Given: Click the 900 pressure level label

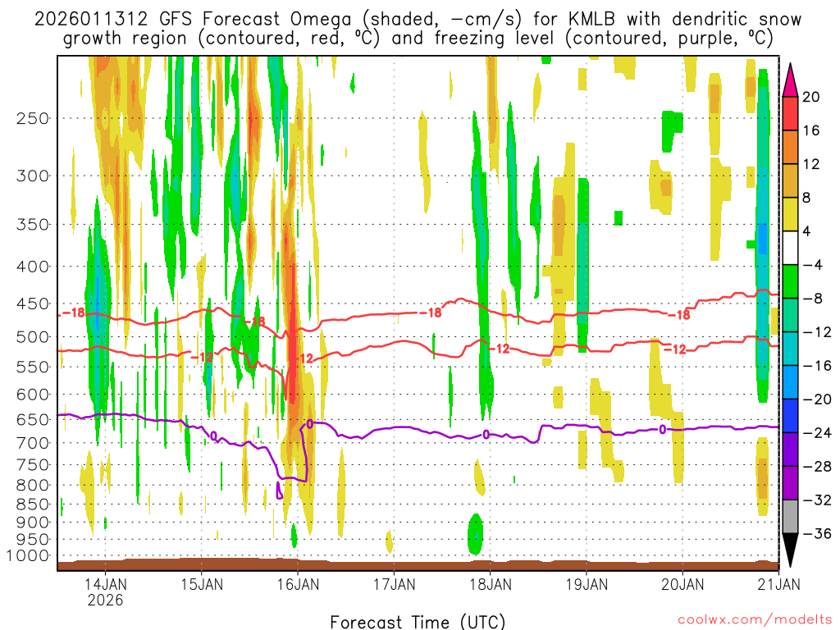Looking at the screenshot, I should coord(33,523).
